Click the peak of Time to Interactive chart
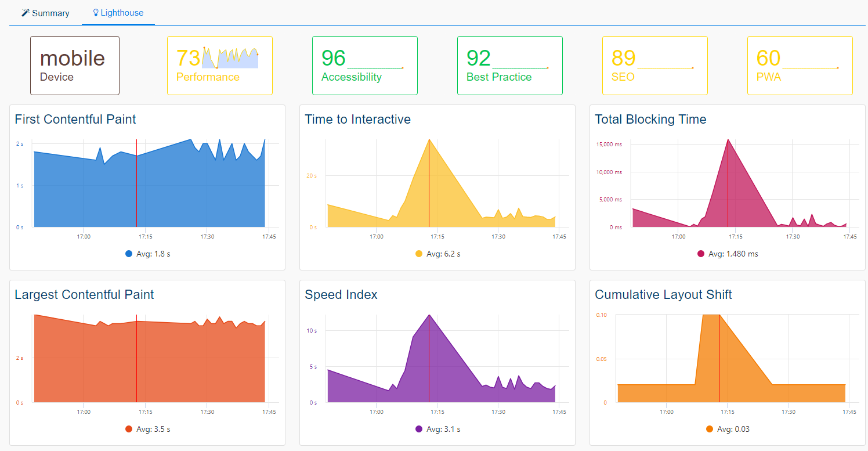The width and height of the screenshot is (868, 451). click(429, 140)
